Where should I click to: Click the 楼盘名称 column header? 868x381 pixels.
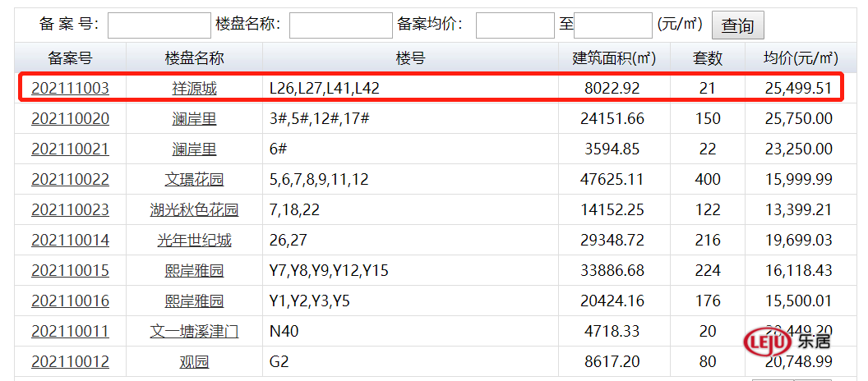click(x=194, y=57)
